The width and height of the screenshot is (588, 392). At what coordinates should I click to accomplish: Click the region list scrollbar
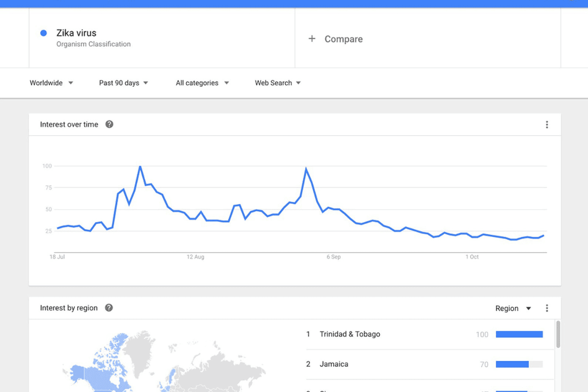click(558, 335)
